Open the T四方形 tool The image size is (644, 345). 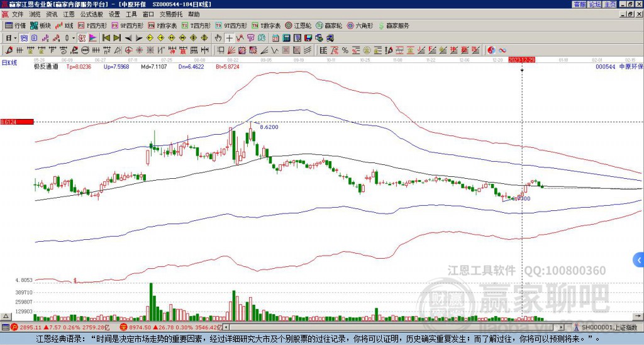click(x=196, y=25)
